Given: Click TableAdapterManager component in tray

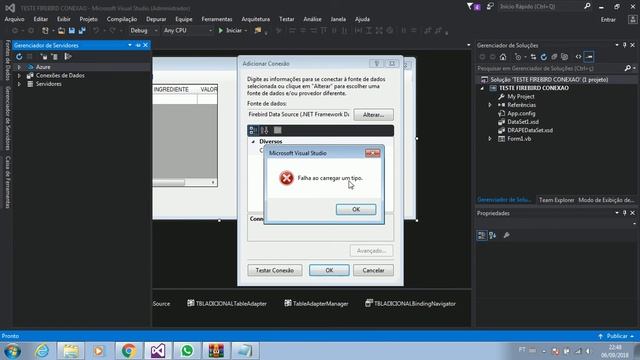Looking at the screenshot, I should 316,303.
